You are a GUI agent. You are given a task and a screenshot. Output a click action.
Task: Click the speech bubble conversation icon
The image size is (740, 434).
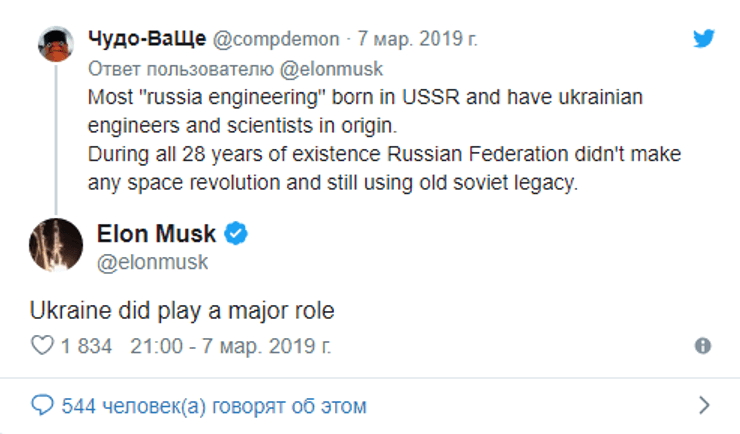[x=42, y=406]
